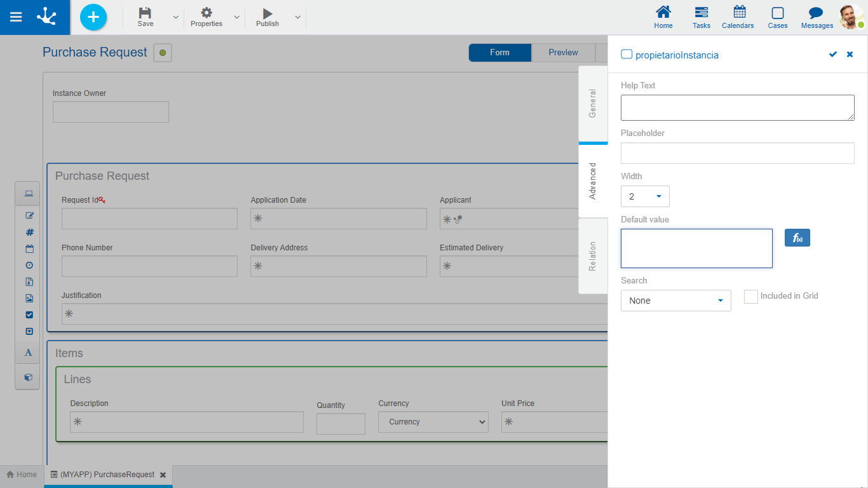Open the Properties gear tool
This screenshot has height=488, width=868.
(207, 17)
